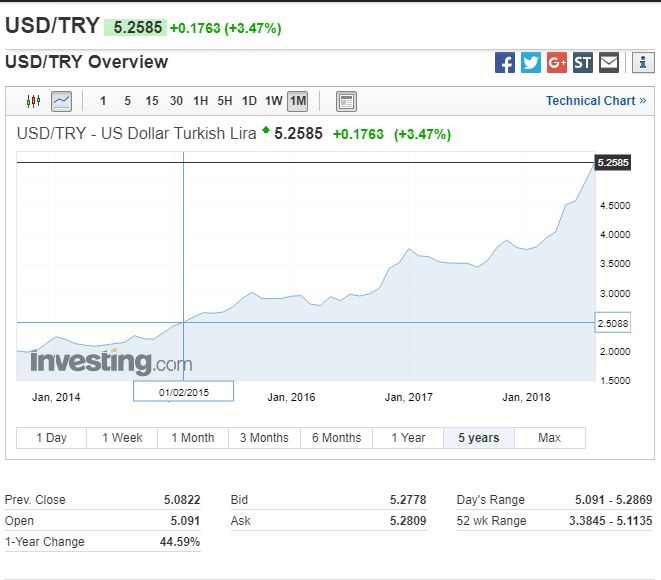Viewport: 661px width, 580px height.
Task: Switch to candlestick chart type
Action: tap(33, 101)
